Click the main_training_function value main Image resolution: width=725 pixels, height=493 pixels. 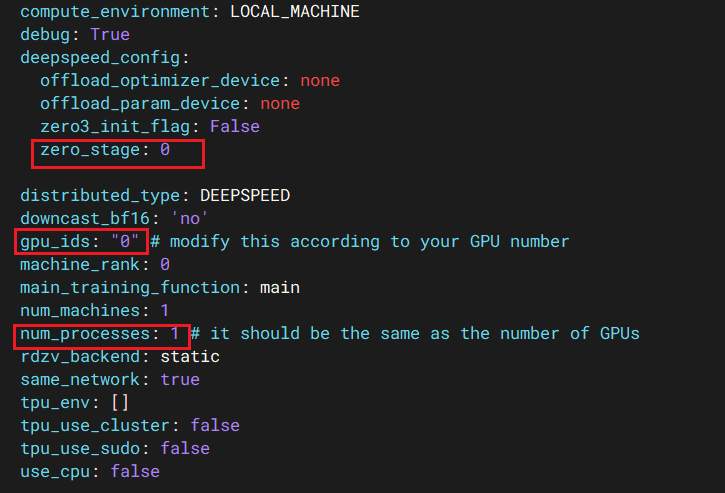click(x=280, y=288)
